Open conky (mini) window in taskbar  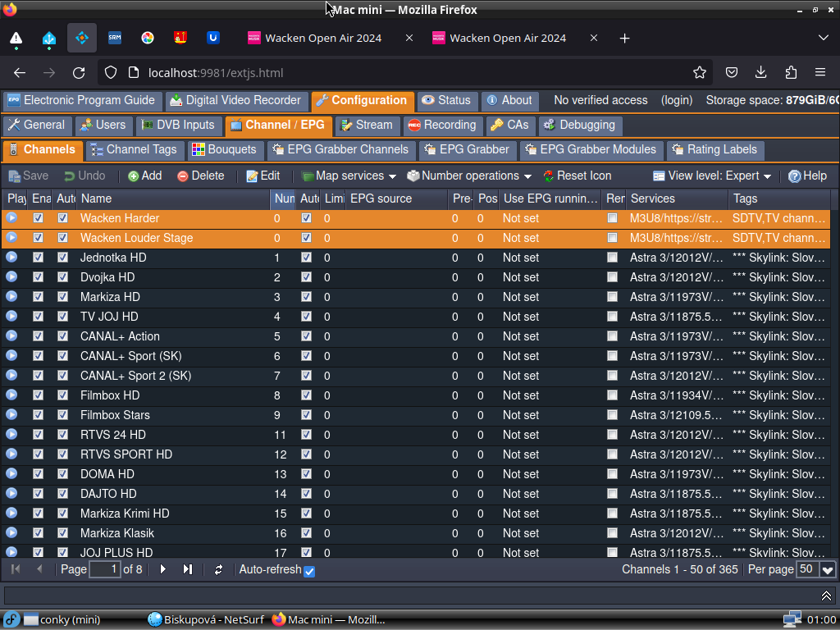tap(62, 620)
